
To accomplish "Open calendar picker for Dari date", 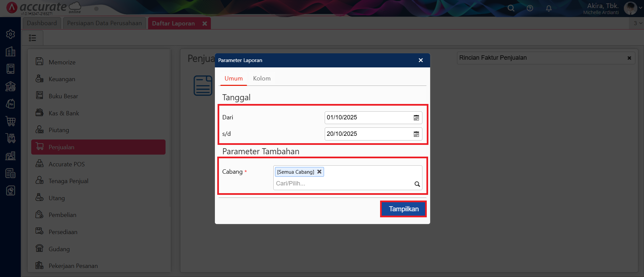I will 416,118.
